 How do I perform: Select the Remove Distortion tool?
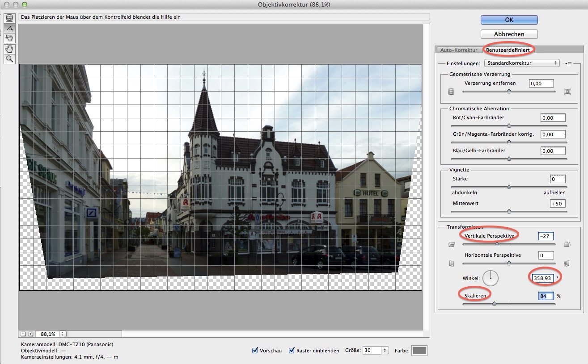coord(9,18)
